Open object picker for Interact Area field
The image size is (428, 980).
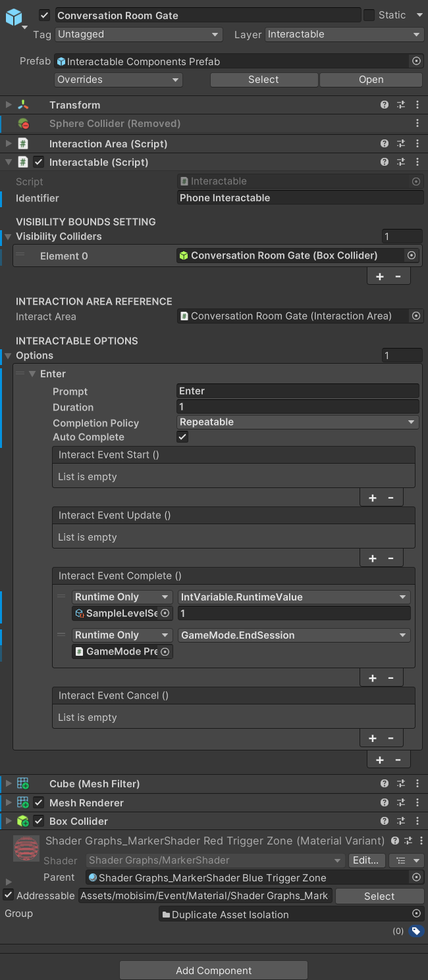point(416,316)
